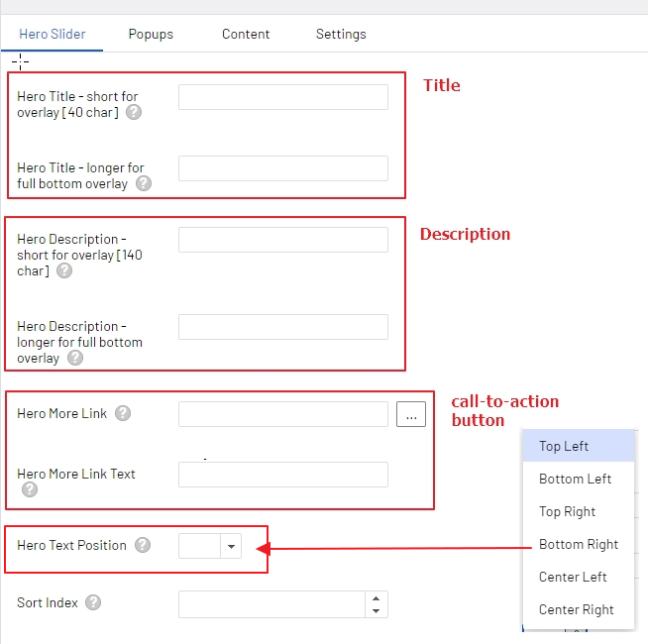The height and width of the screenshot is (644, 648).
Task: Click help icon beside Hero Title longer
Action: 144,183
